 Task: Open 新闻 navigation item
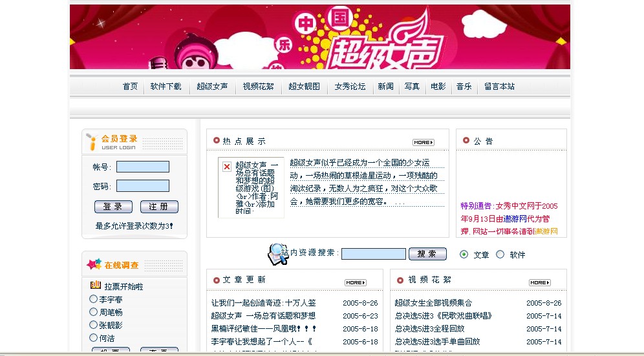click(x=385, y=86)
